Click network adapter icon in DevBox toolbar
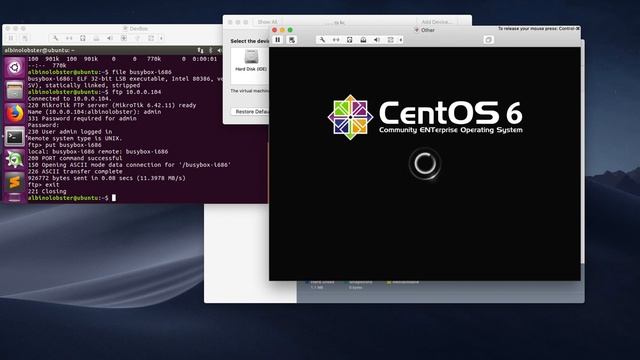Screen dimensions: 640x360 point(69,38)
